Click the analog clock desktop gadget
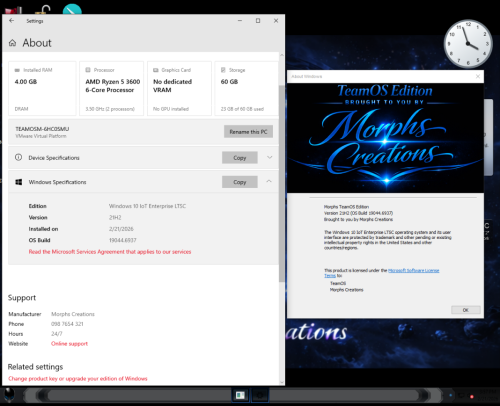The width and height of the screenshot is (500, 406). pyautogui.click(x=468, y=43)
